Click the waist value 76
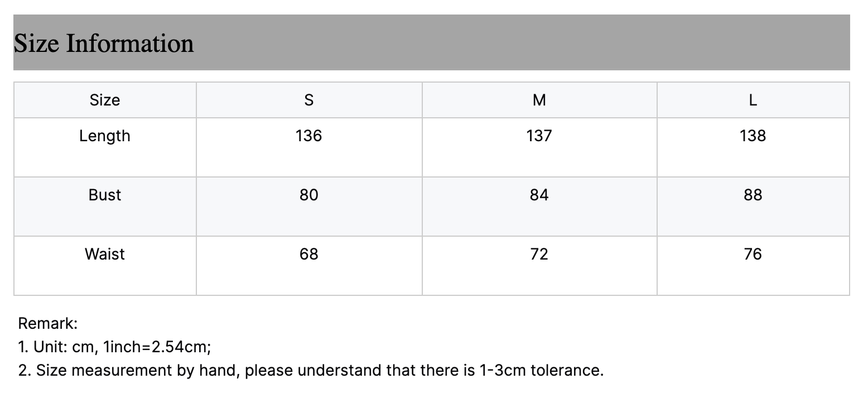This screenshot has height=393, width=868. pos(753,254)
